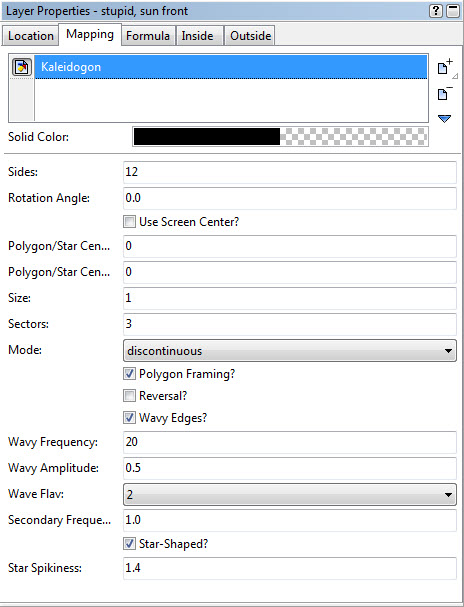This screenshot has height=607, width=464.
Task: Open the Mode dropdown showing discontinuous
Action: [290, 351]
